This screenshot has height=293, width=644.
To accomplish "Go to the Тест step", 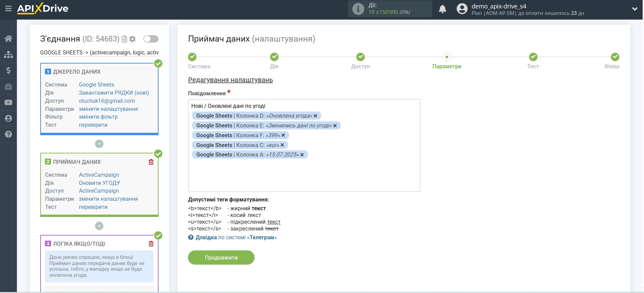I will 533,57.
